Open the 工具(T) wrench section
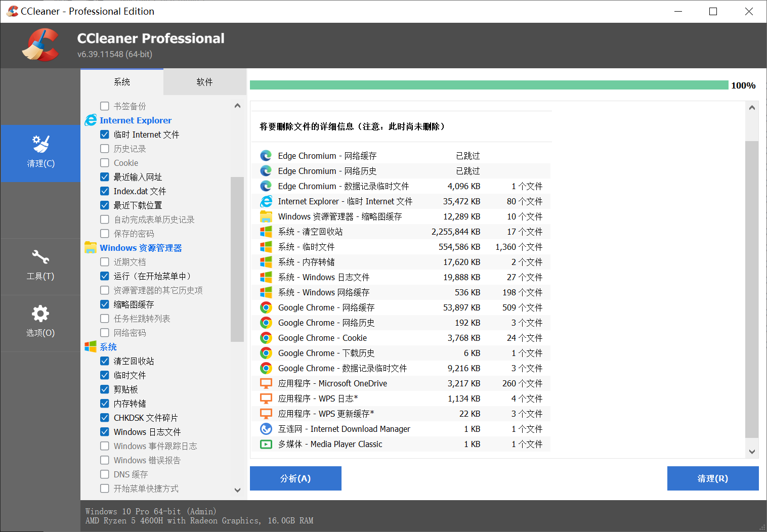This screenshot has height=532, width=767. pos(40,266)
